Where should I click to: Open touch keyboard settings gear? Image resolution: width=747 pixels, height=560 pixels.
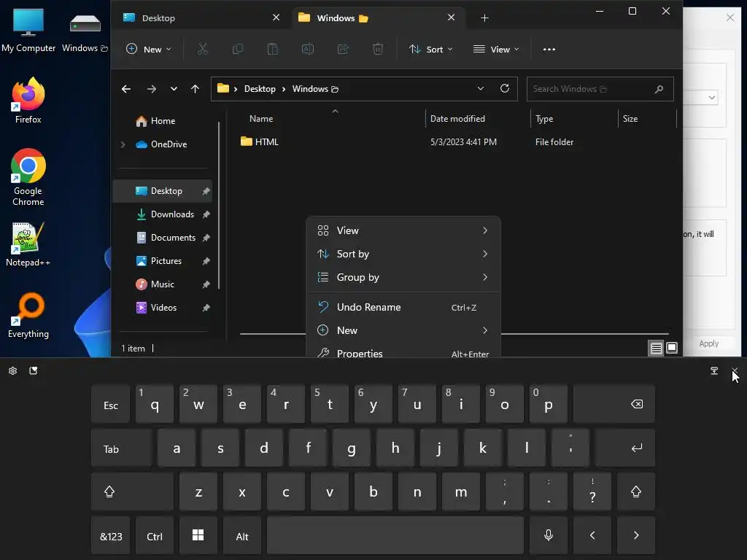click(13, 370)
